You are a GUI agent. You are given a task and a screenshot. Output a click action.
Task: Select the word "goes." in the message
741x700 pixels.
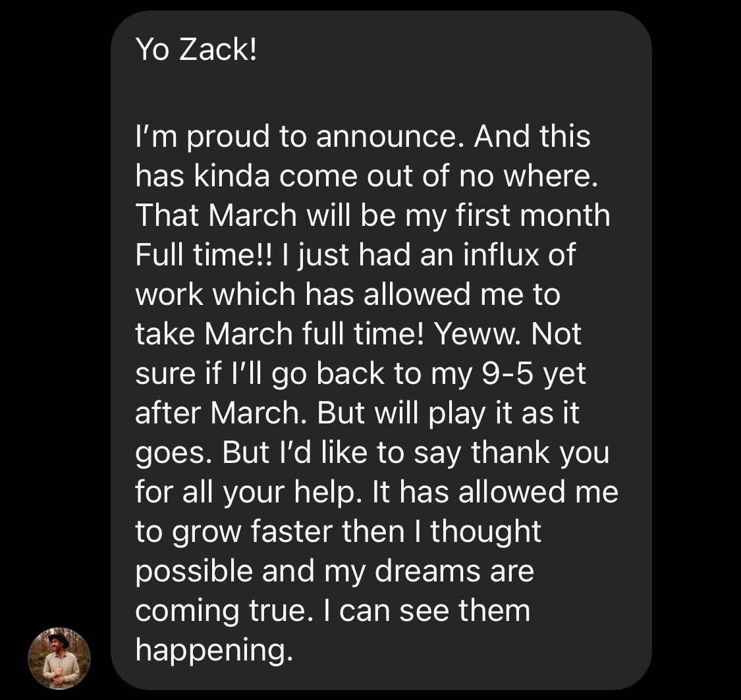pos(173,453)
